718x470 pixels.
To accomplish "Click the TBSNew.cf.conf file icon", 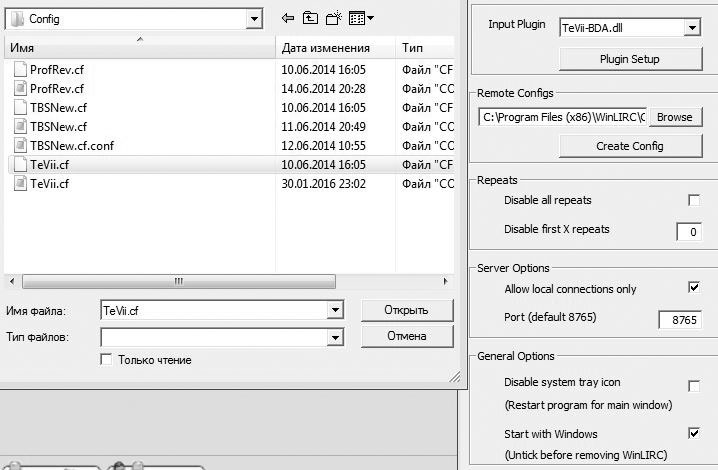I will click(x=20, y=145).
